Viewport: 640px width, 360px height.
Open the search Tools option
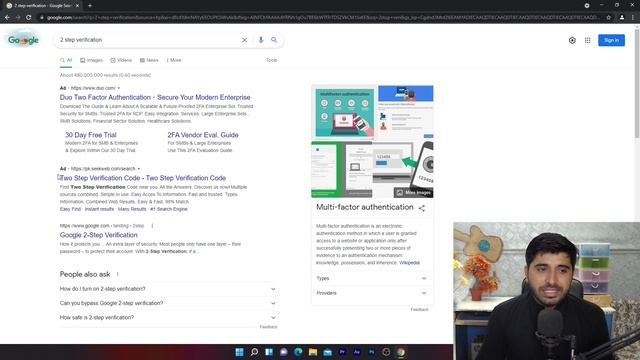point(271,60)
